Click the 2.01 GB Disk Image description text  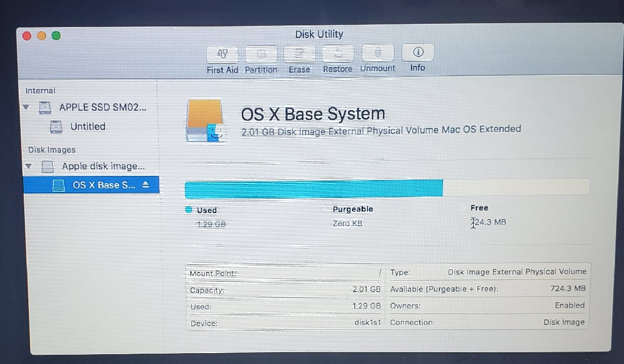(x=381, y=130)
